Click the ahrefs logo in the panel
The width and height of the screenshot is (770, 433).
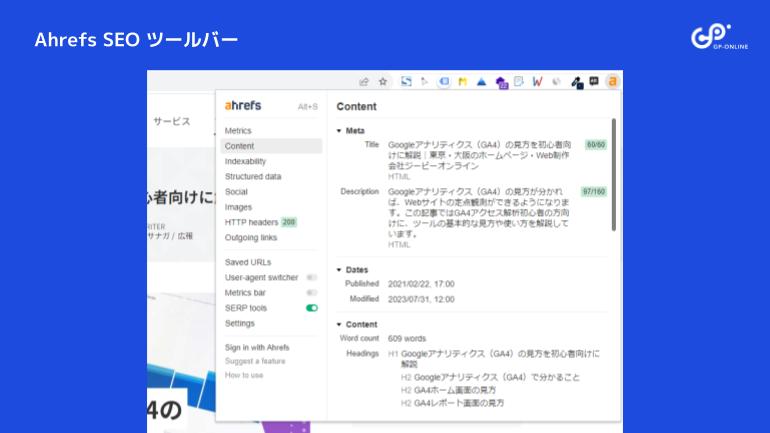pyautogui.click(x=243, y=105)
